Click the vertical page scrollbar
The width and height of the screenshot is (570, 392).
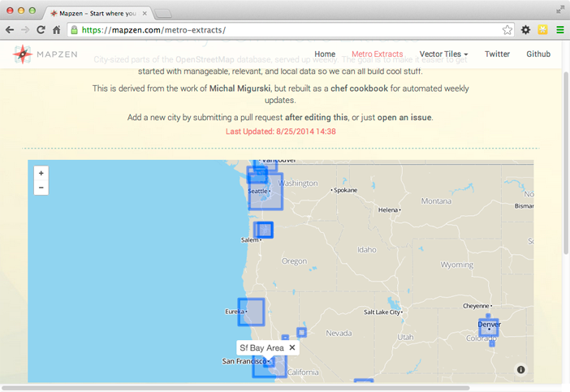[x=566, y=163]
